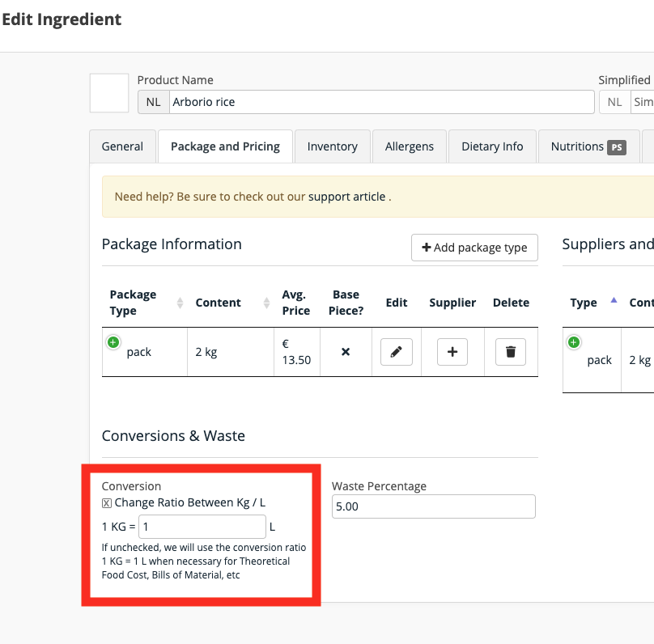Switch to the Inventory tab
The image size is (654, 644).
(x=332, y=146)
